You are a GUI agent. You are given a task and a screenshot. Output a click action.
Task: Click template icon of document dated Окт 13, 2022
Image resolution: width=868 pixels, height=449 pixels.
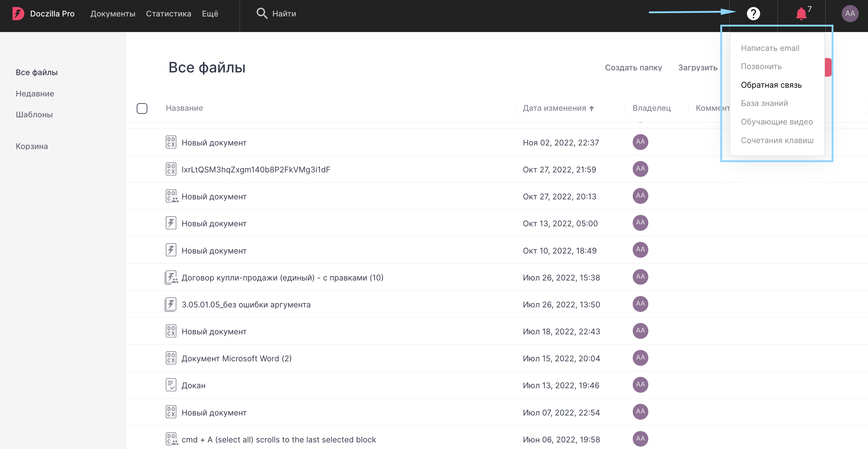[171, 223]
